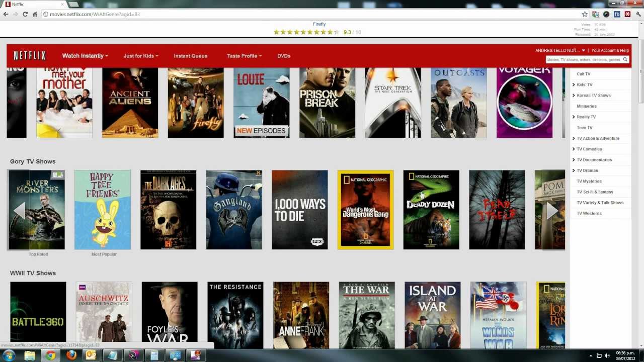The height and width of the screenshot is (362, 644).
Task: Open Firefox from the Windows taskbar
Action: click(72, 355)
